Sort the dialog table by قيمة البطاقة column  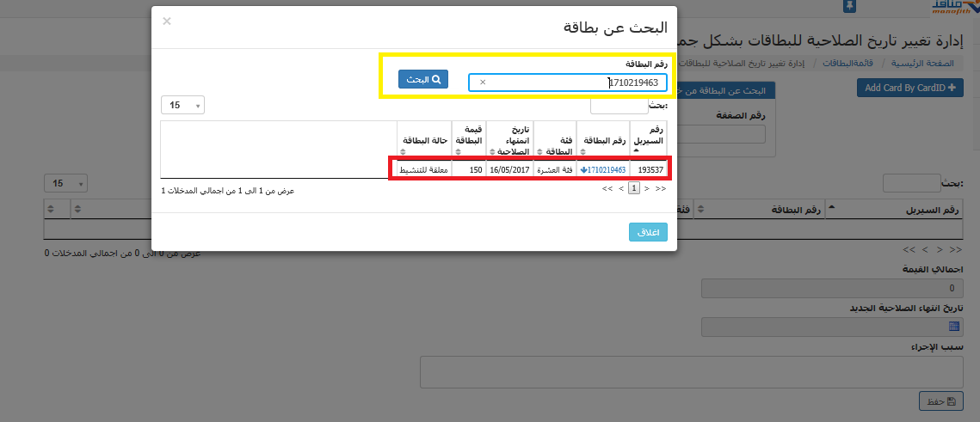[x=469, y=142]
